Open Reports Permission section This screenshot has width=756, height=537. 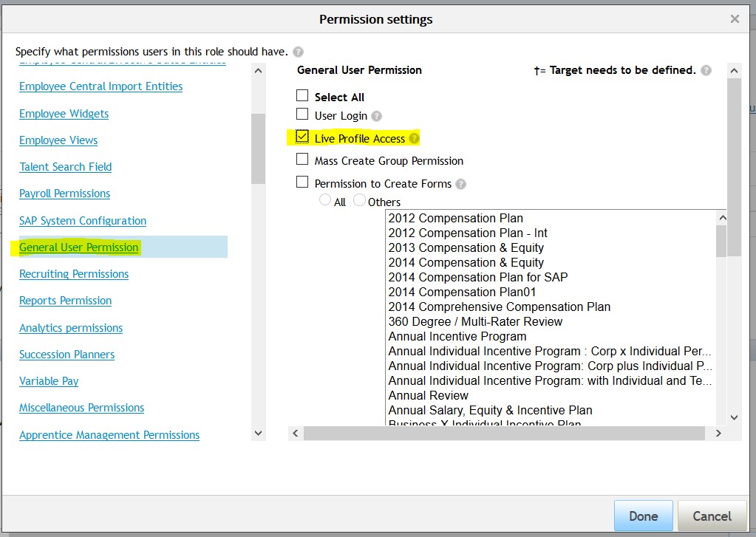(65, 301)
